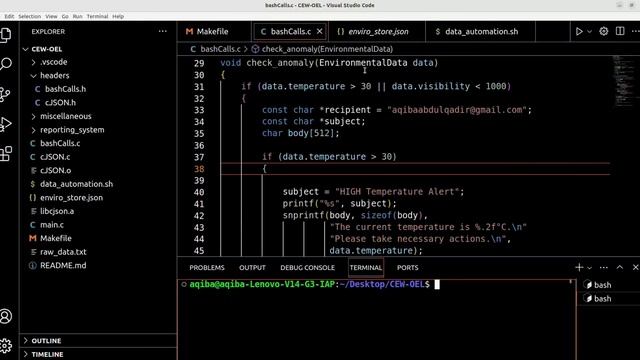Viewport: 640px width, 360px height.
Task: Switch to the PROBLEMS panel tab
Action: click(207, 268)
